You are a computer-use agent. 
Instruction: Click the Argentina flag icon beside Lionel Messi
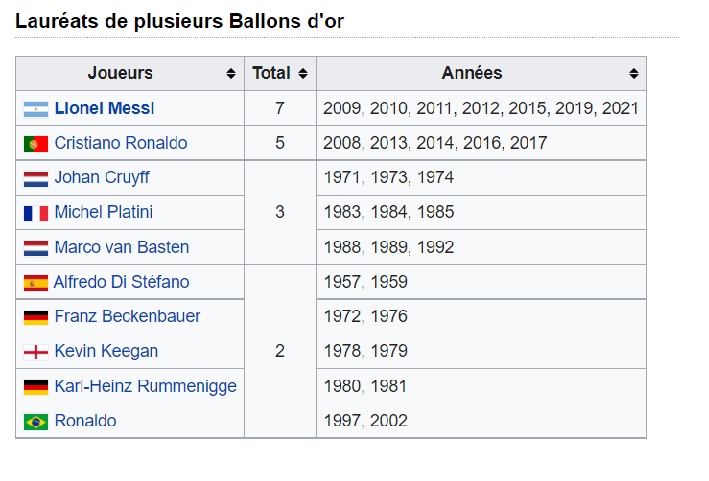(x=36, y=108)
